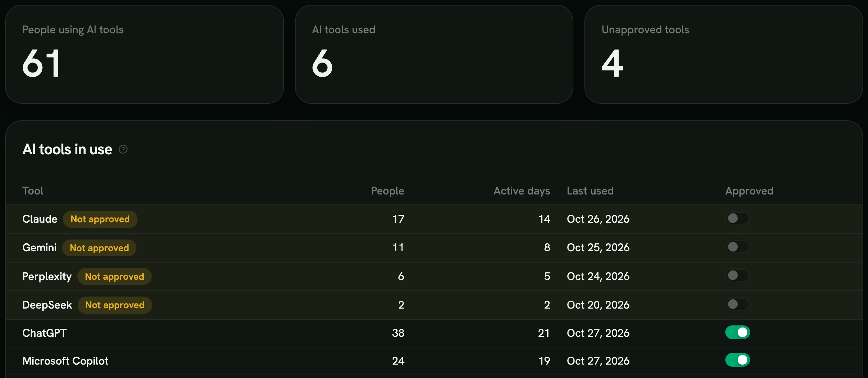Click the Not approved badge next to Claude
Viewport: 868px width, 378px height.
[x=100, y=219]
